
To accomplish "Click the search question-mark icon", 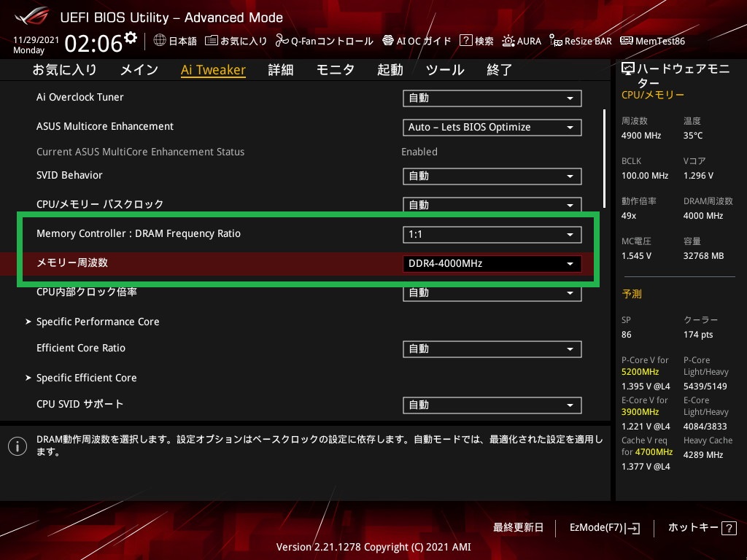I will (x=465, y=41).
